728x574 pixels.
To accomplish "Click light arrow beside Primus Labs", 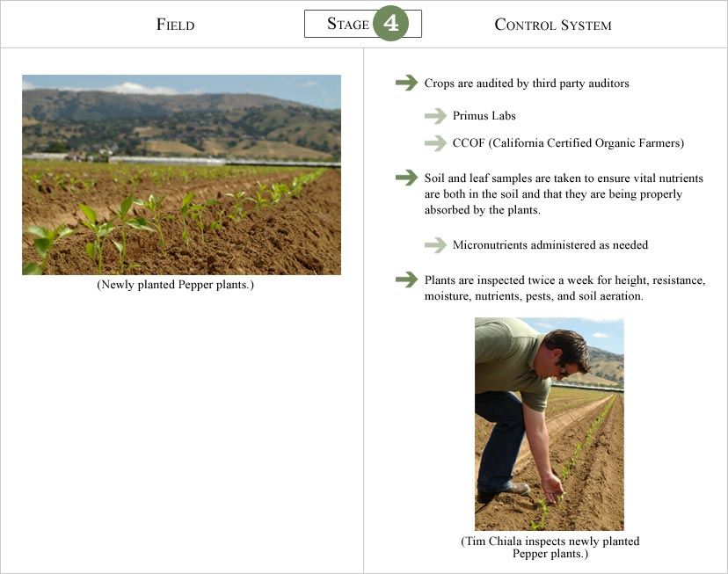I will point(435,115).
